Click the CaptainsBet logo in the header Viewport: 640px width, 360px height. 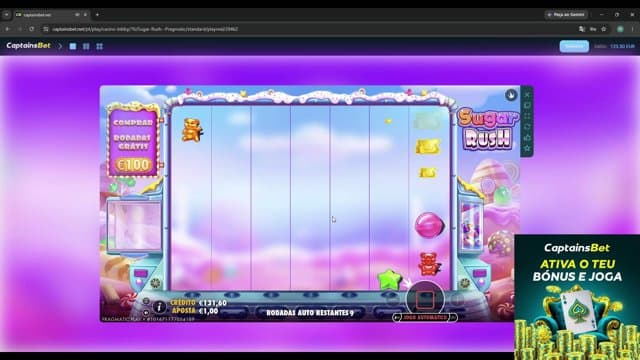click(28, 46)
